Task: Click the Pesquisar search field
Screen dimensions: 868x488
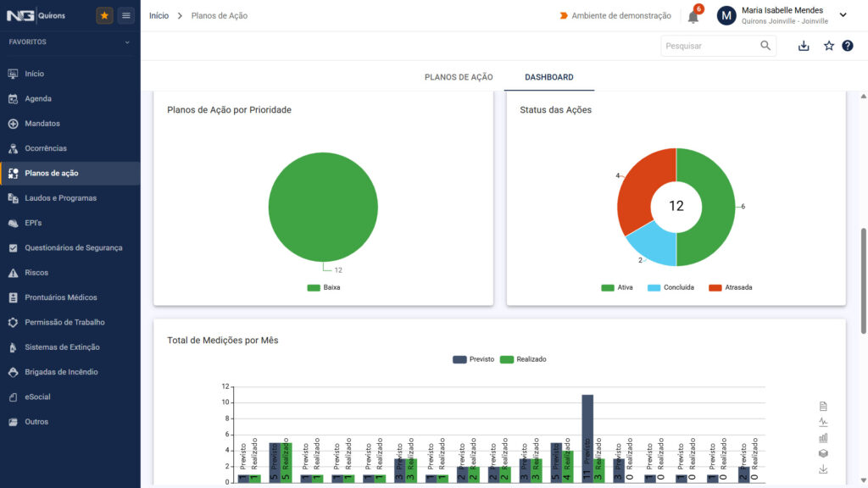Action: coord(711,46)
